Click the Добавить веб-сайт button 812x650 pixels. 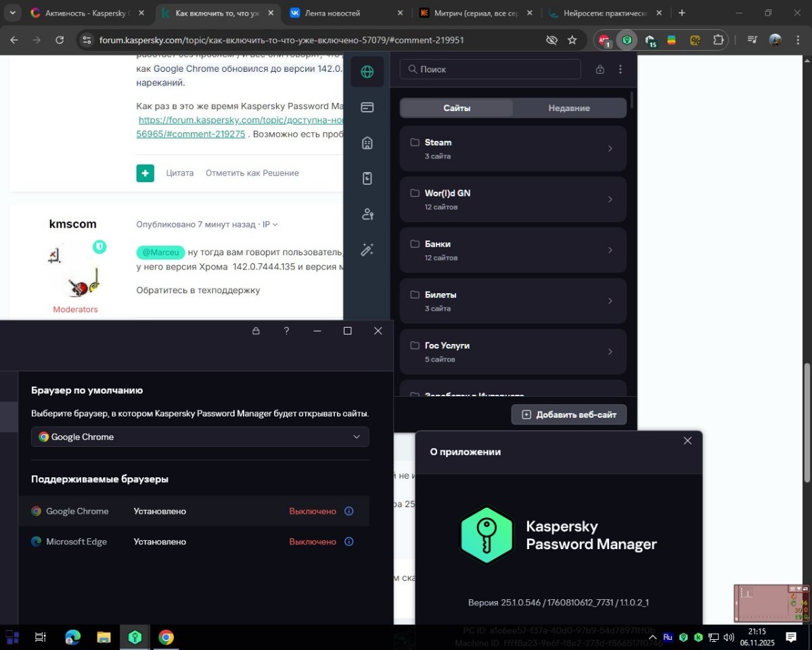[x=569, y=414]
